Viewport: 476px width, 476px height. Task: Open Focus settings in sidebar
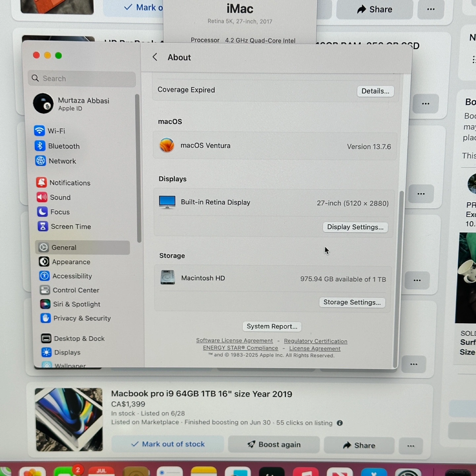(x=54, y=212)
